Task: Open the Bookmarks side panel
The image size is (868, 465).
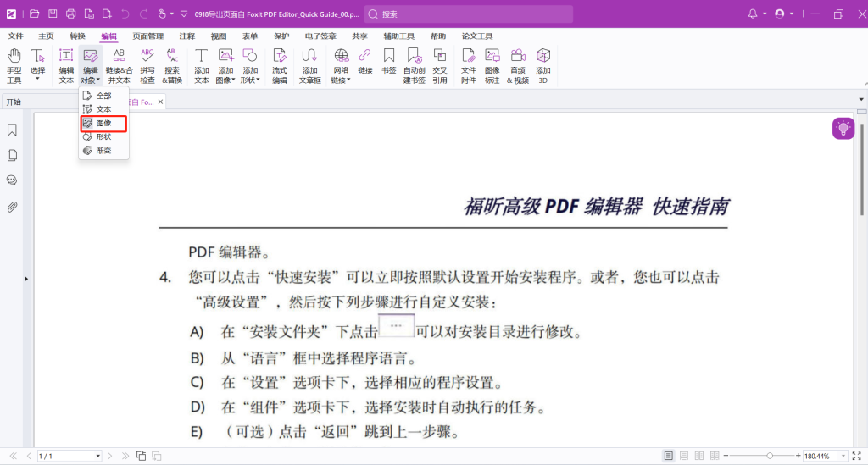Action: click(x=12, y=130)
